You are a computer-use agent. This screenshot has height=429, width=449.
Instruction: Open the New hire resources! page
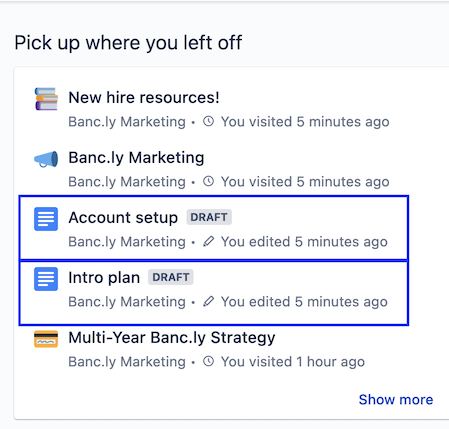(144, 98)
